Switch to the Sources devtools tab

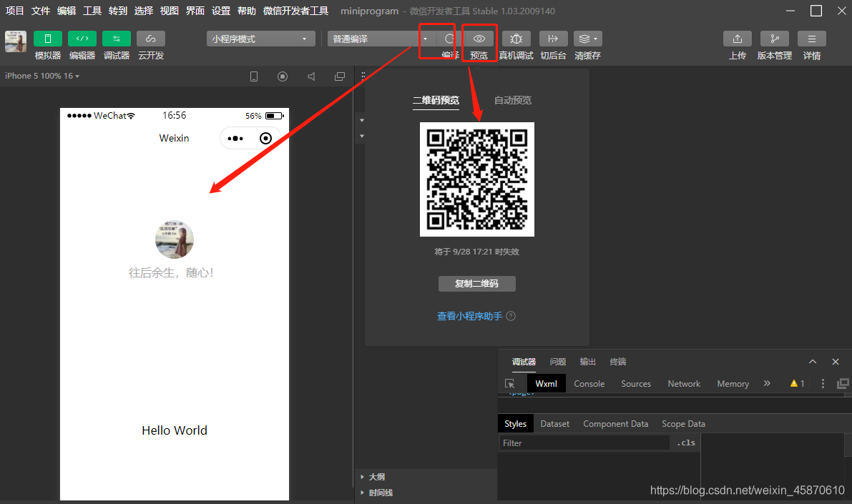636,384
